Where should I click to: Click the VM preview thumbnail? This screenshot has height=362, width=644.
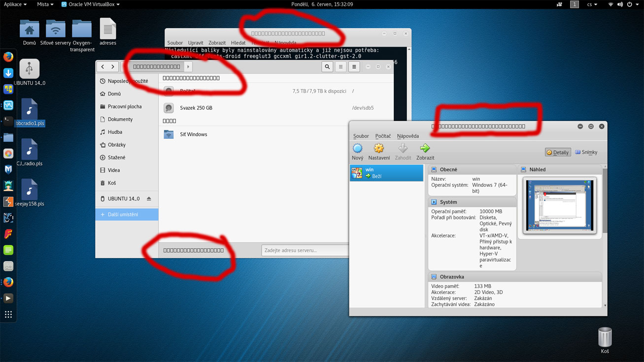[560, 205]
